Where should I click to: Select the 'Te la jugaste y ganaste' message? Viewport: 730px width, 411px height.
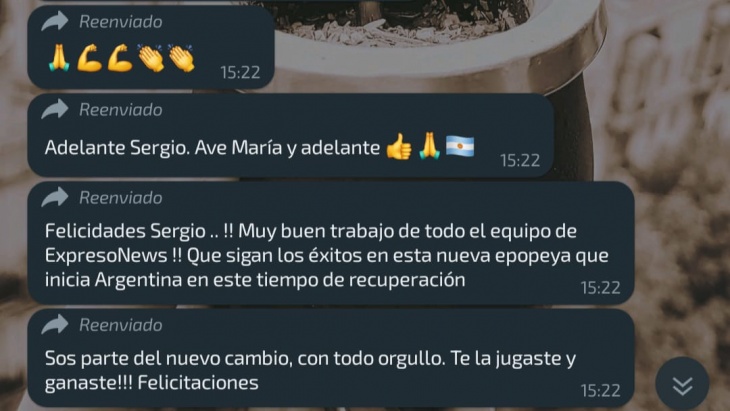click(331, 357)
